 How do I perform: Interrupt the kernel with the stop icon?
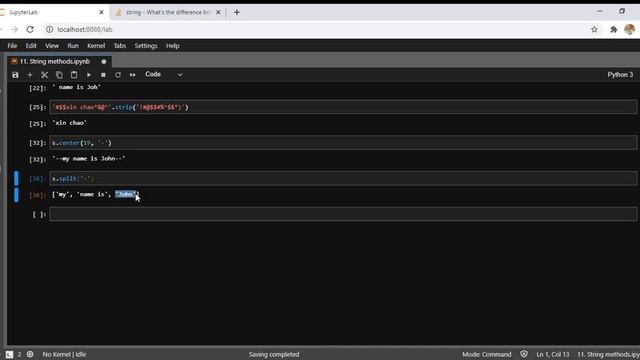click(x=103, y=75)
